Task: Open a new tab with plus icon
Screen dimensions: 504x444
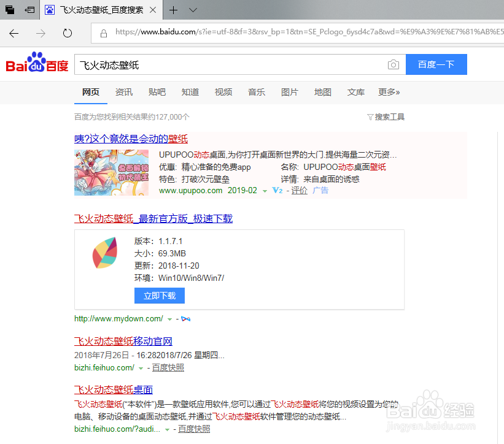Action: (x=173, y=10)
